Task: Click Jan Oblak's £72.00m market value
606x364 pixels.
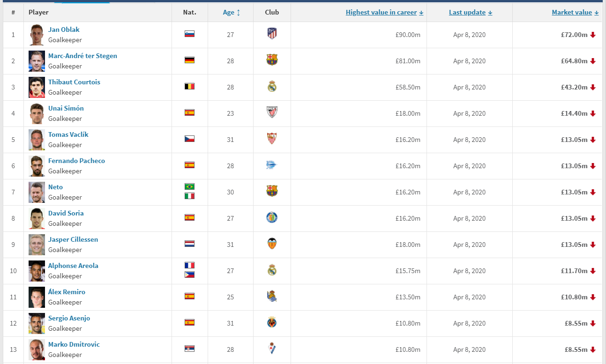Action: click(574, 35)
